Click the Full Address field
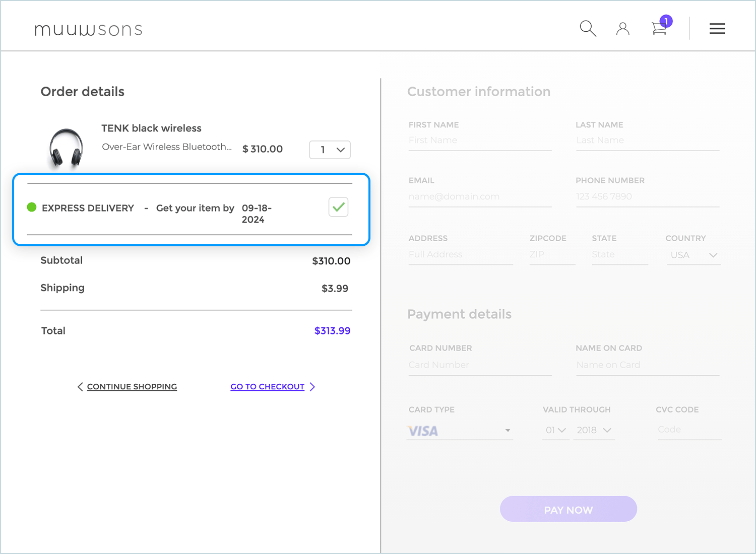The height and width of the screenshot is (554, 756). 461,255
